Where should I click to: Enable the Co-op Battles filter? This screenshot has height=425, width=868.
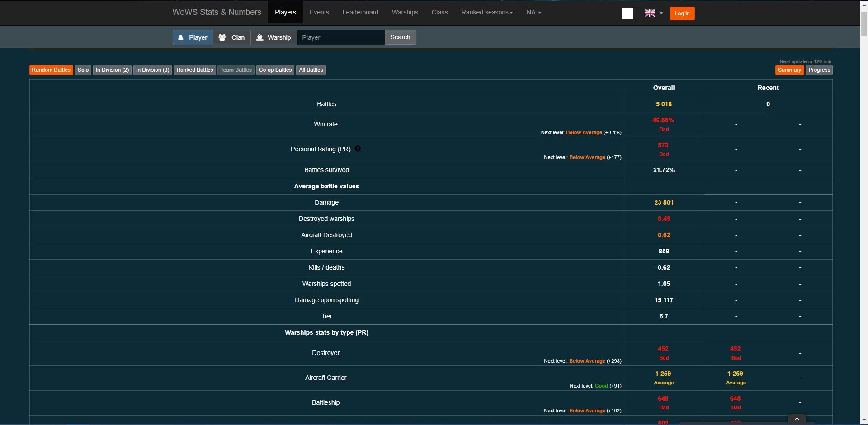[x=275, y=70]
